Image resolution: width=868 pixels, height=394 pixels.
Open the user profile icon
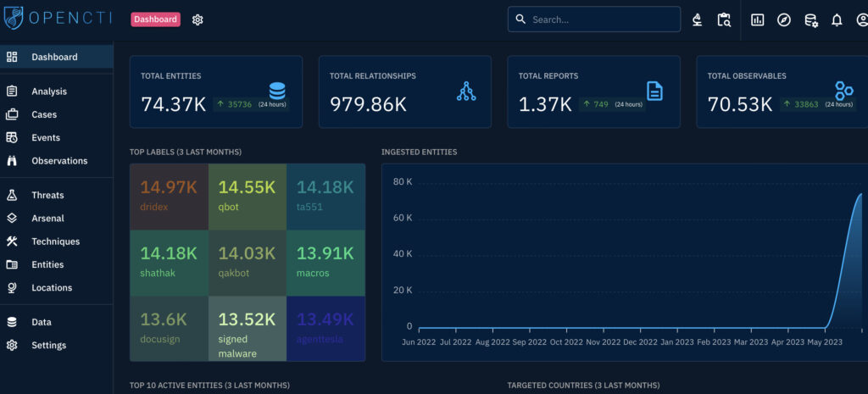(x=862, y=19)
